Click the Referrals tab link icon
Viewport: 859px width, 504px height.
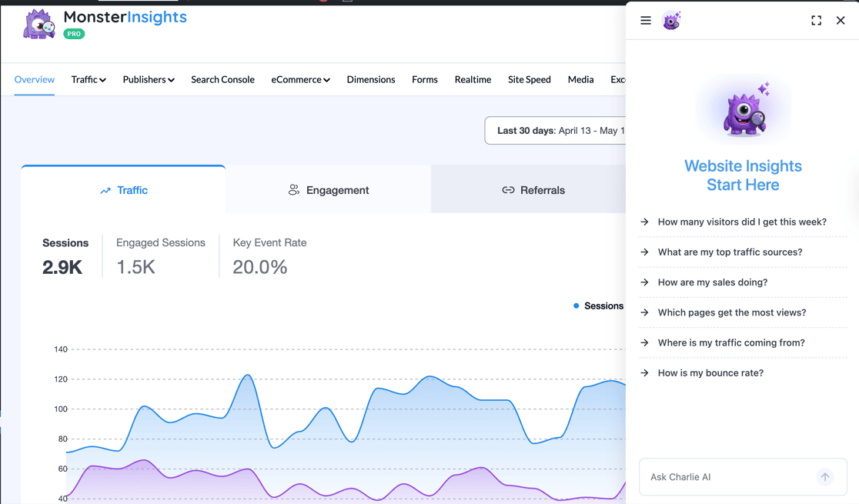(508, 190)
